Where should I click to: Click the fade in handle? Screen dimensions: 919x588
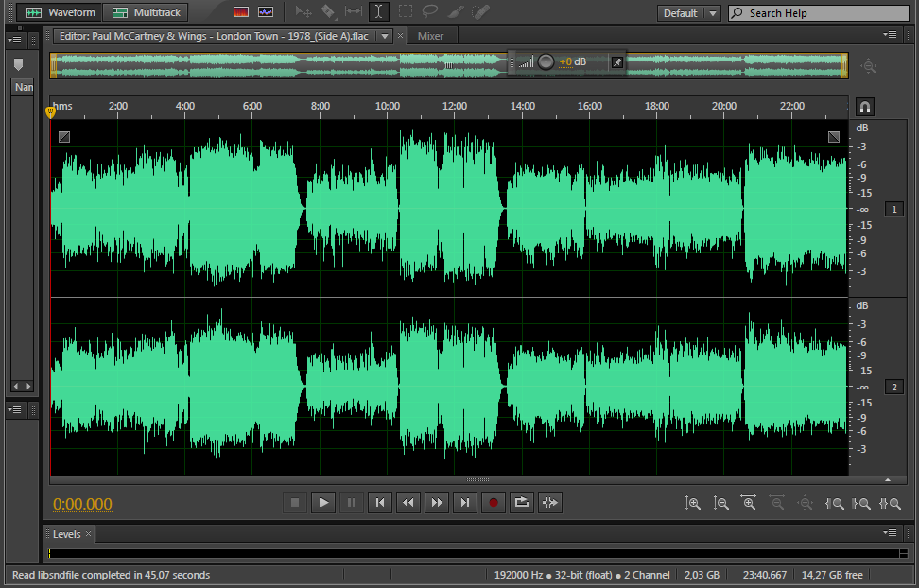(x=64, y=137)
